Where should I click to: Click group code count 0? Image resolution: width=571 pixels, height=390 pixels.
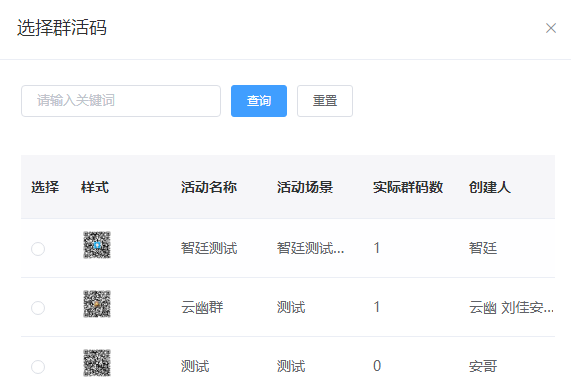coord(377,366)
